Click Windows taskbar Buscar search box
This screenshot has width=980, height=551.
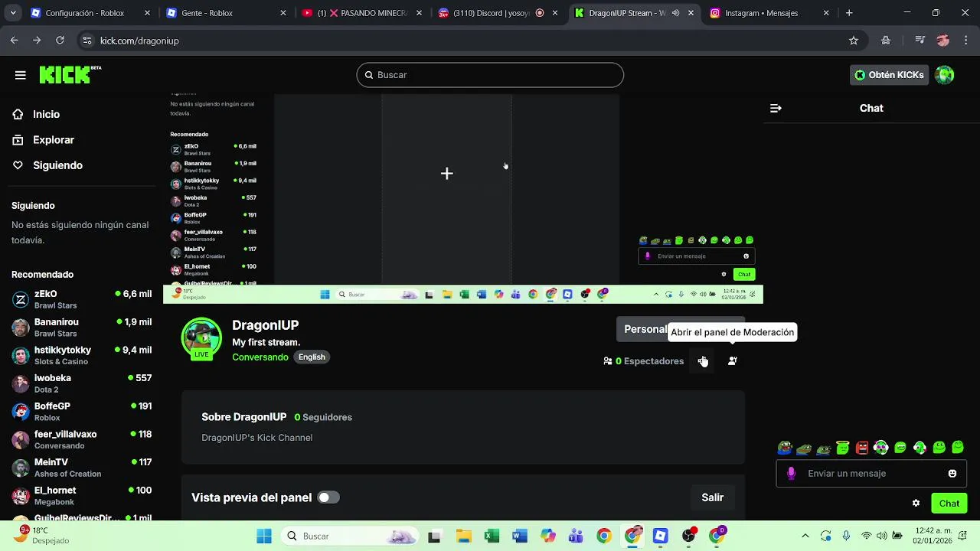(x=351, y=536)
